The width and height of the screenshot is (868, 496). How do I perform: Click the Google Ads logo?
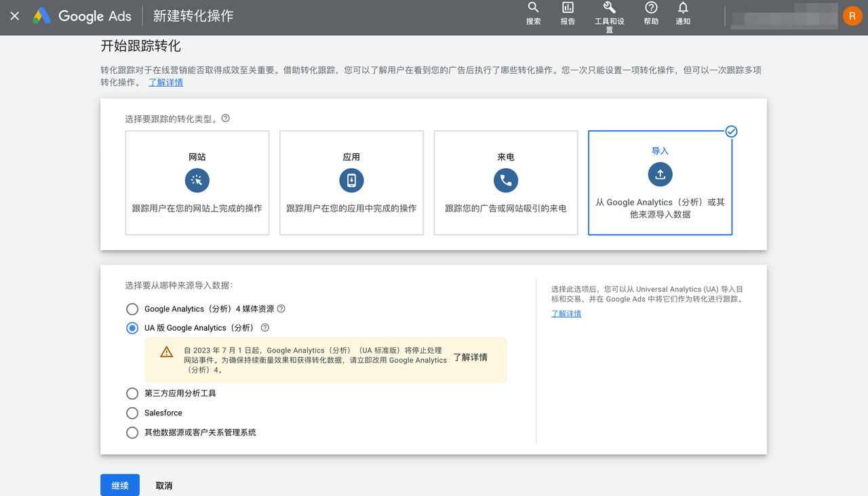point(81,16)
